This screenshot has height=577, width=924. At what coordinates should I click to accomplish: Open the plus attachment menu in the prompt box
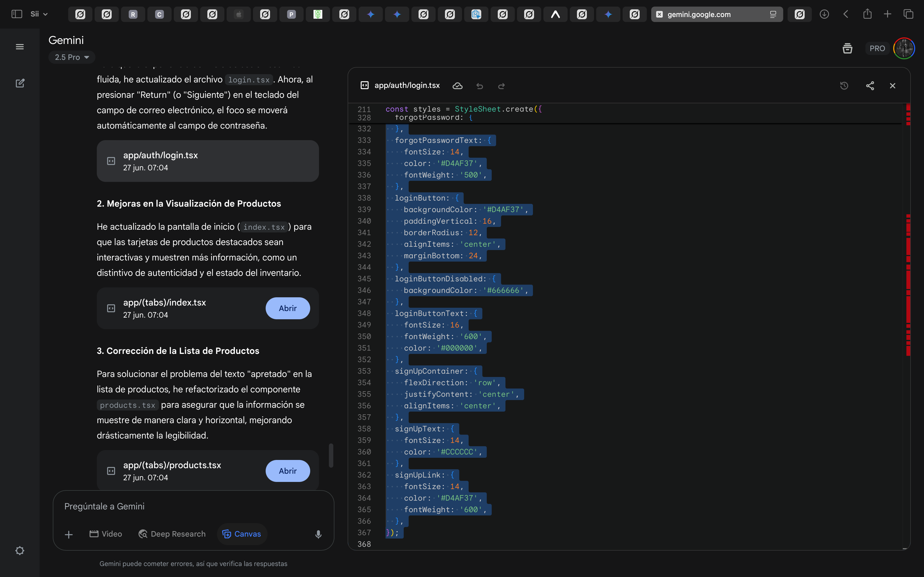pyautogui.click(x=69, y=534)
